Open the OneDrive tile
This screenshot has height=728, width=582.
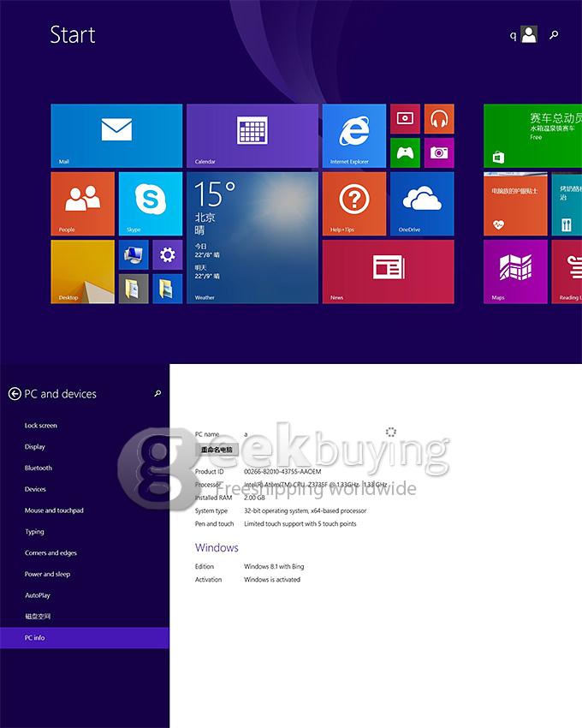point(422,204)
